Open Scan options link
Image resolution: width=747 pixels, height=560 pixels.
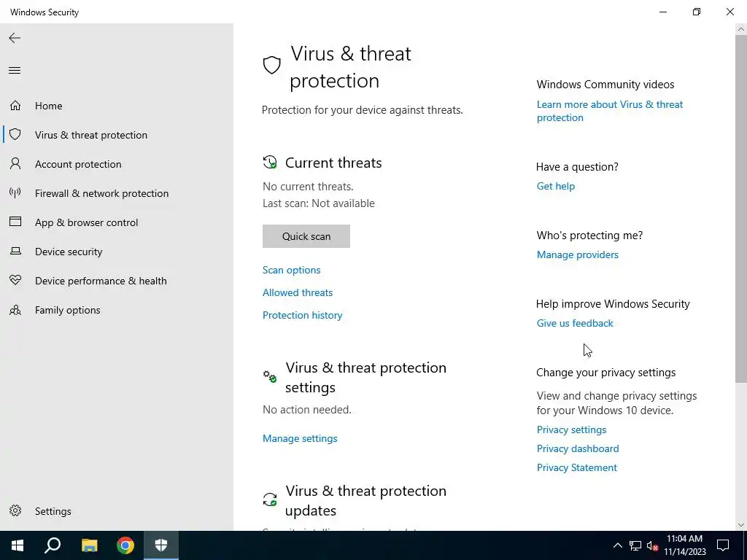(292, 270)
